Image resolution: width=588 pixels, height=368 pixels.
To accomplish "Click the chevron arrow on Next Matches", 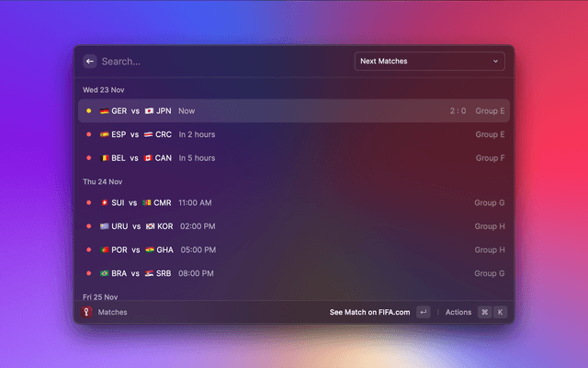I will [496, 62].
